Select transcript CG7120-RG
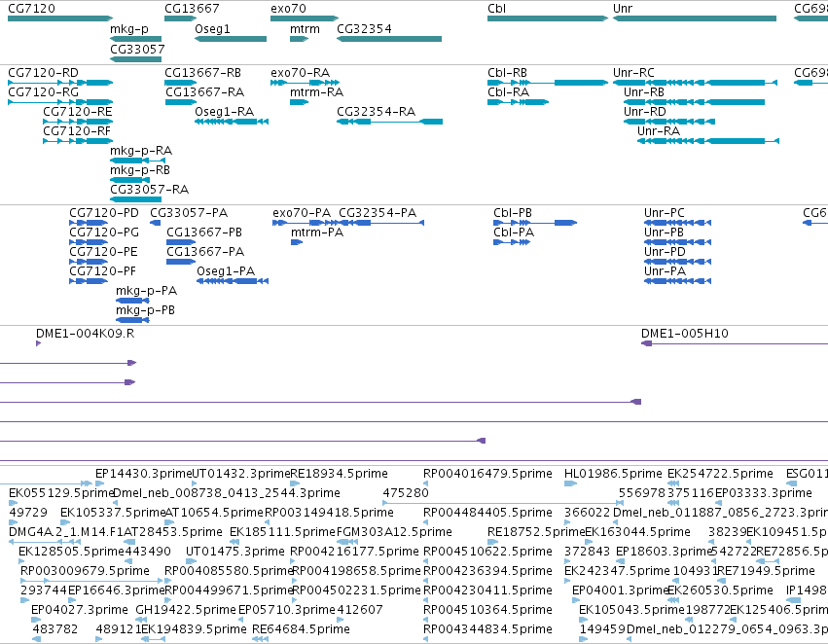The image size is (828, 644). click(x=60, y=102)
